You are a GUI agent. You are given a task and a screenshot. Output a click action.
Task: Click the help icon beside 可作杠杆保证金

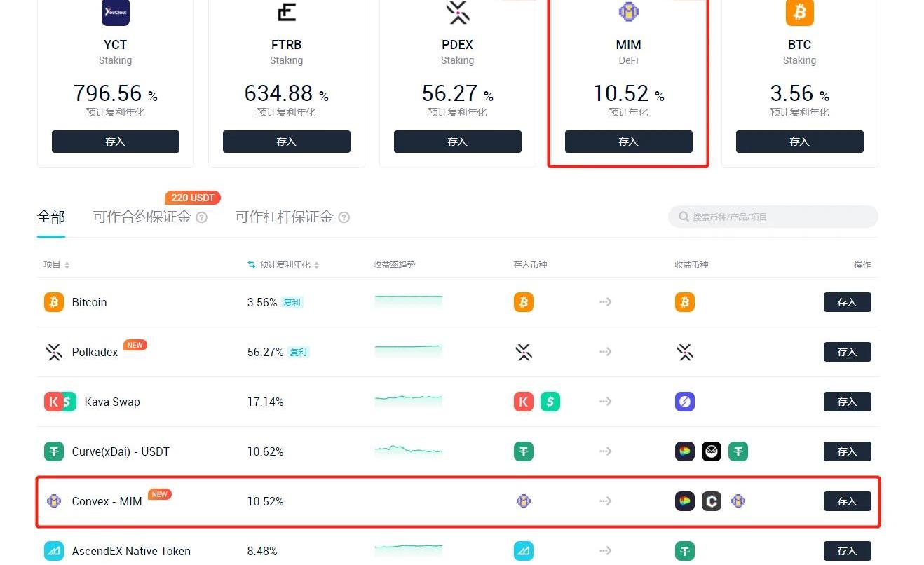[344, 217]
